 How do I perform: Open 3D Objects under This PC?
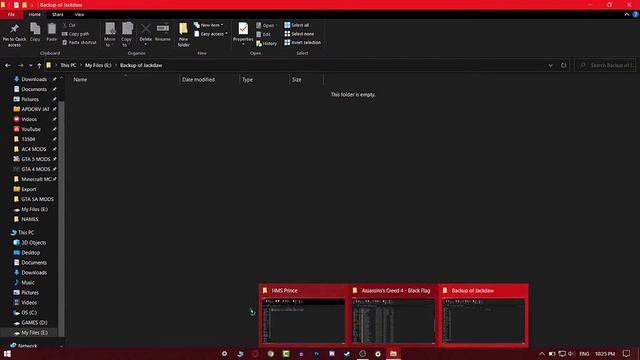[x=33, y=243]
